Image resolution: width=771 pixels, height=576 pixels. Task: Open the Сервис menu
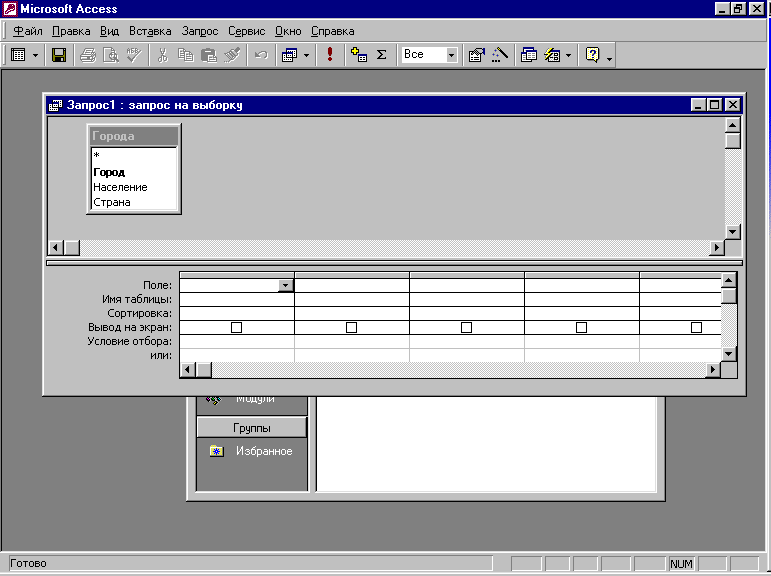coord(246,31)
